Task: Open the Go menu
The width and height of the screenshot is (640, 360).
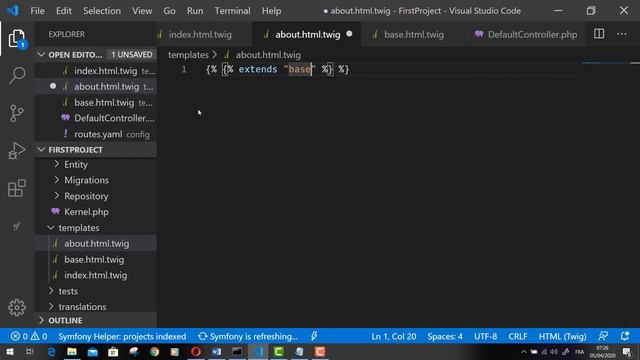Action: (x=169, y=11)
